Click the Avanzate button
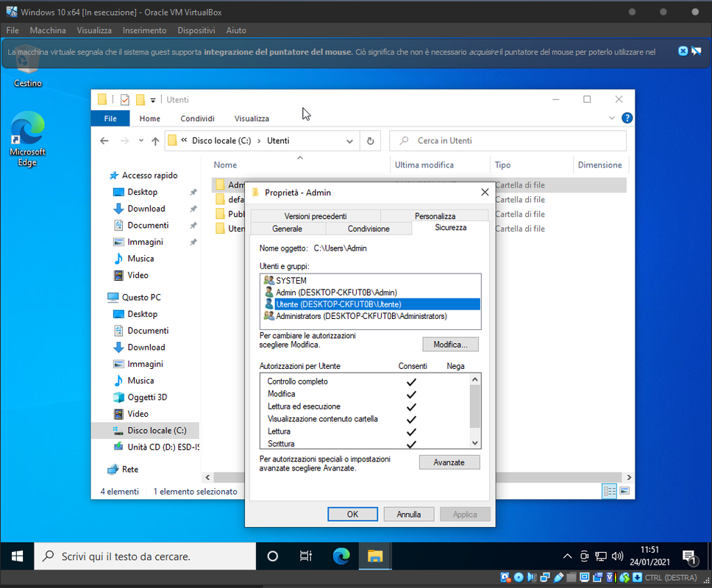 point(449,462)
